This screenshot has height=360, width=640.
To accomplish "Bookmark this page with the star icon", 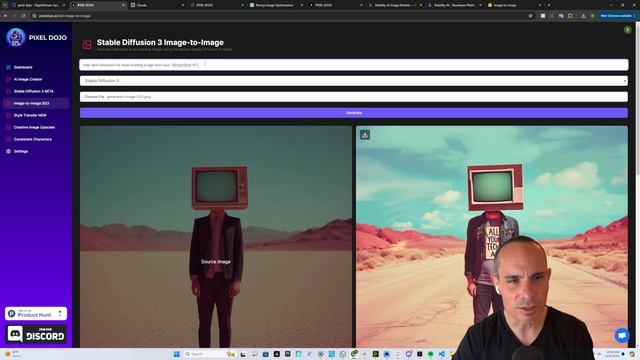I will [530, 16].
